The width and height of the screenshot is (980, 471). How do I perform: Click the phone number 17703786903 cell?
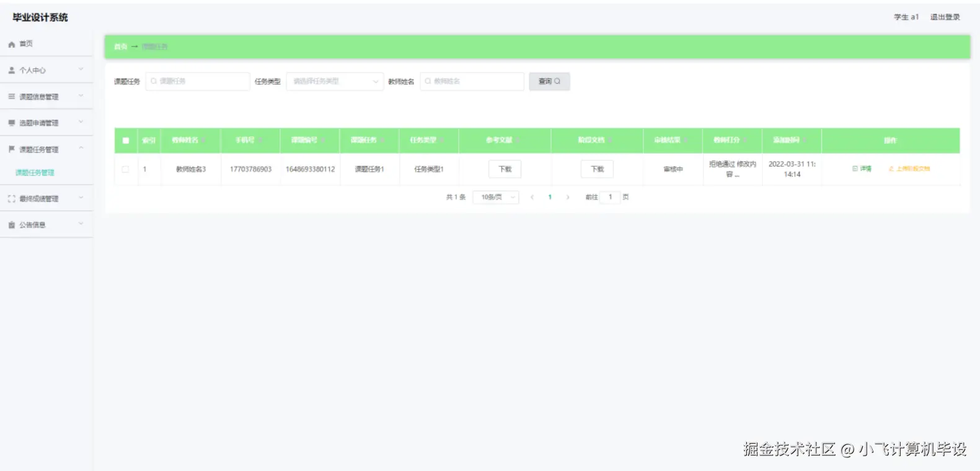click(250, 169)
